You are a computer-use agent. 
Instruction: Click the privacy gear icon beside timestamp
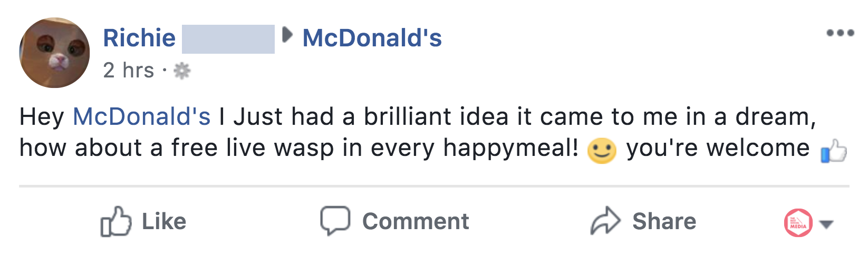(x=182, y=71)
